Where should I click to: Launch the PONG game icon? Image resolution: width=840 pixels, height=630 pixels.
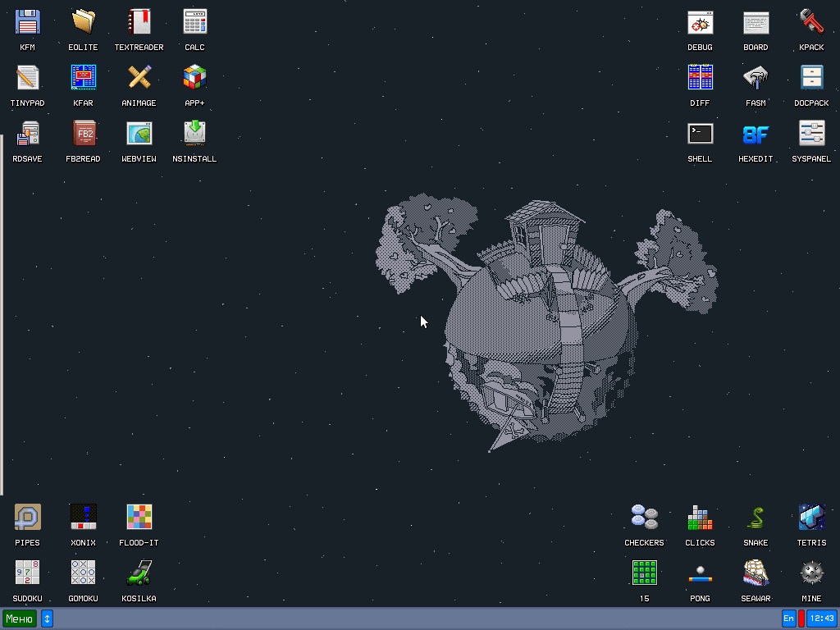click(701, 573)
